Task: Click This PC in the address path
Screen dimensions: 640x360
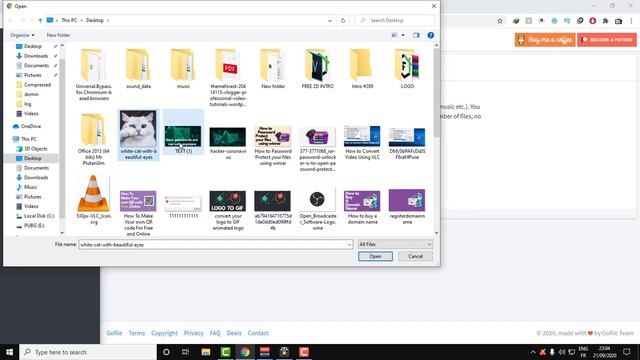Action: (69, 20)
